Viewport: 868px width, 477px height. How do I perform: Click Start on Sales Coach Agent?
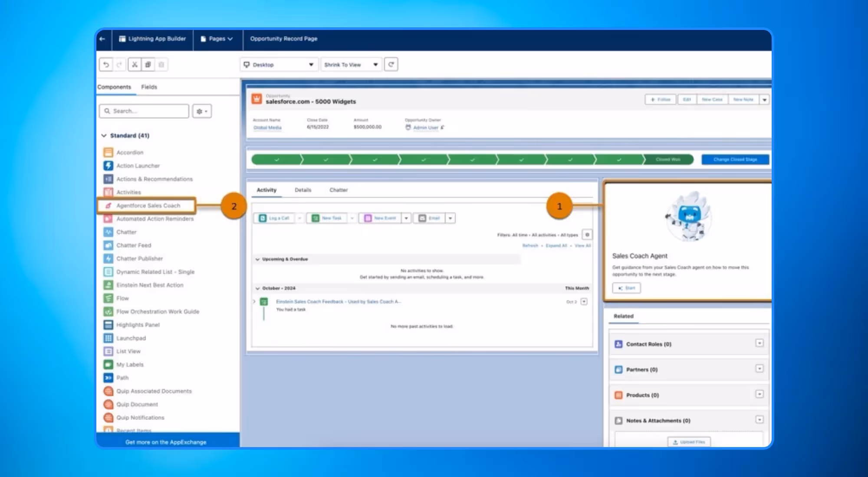pyautogui.click(x=626, y=288)
